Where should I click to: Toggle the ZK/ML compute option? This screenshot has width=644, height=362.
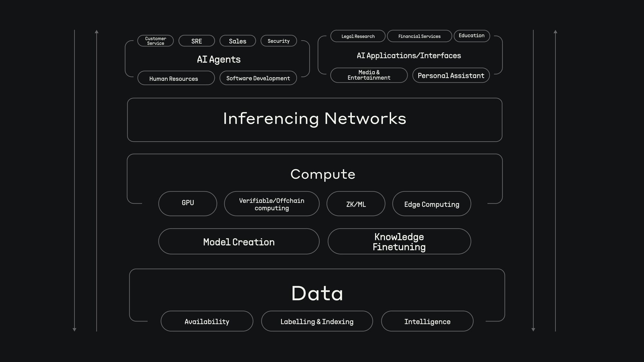tap(356, 204)
